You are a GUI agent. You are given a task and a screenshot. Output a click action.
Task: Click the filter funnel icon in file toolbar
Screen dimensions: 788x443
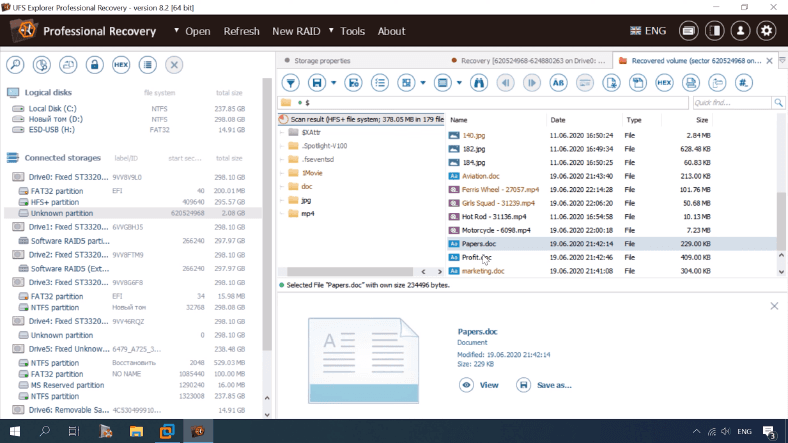[x=290, y=82]
